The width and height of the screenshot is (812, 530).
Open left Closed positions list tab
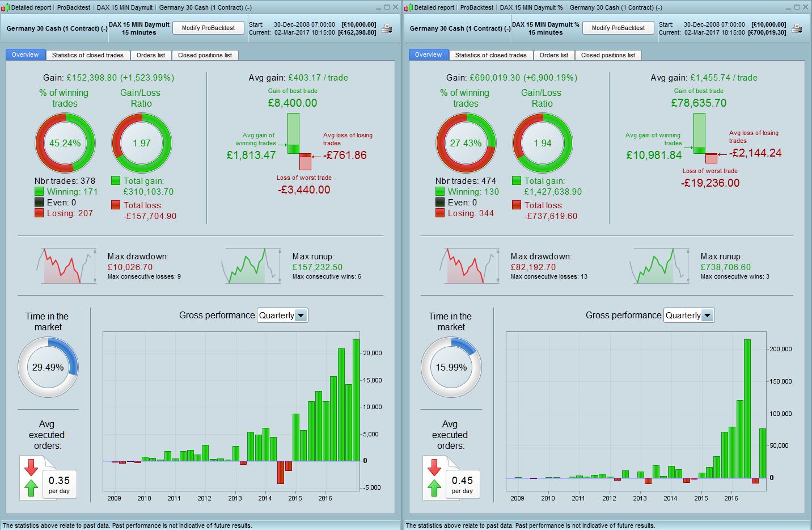(x=205, y=55)
